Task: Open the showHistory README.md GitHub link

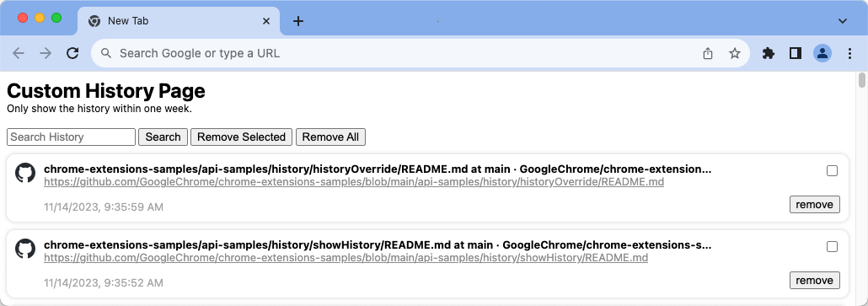Action: click(x=346, y=258)
